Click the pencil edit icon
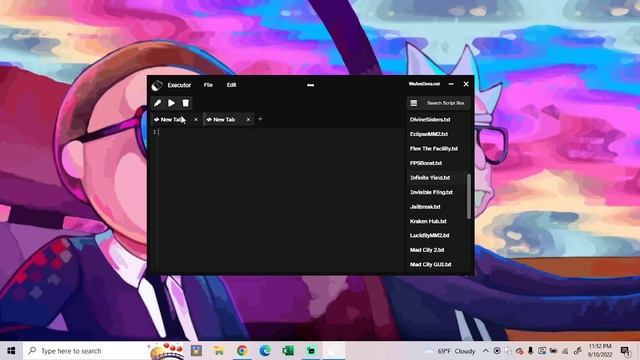This screenshot has height=360, width=640. pos(158,103)
